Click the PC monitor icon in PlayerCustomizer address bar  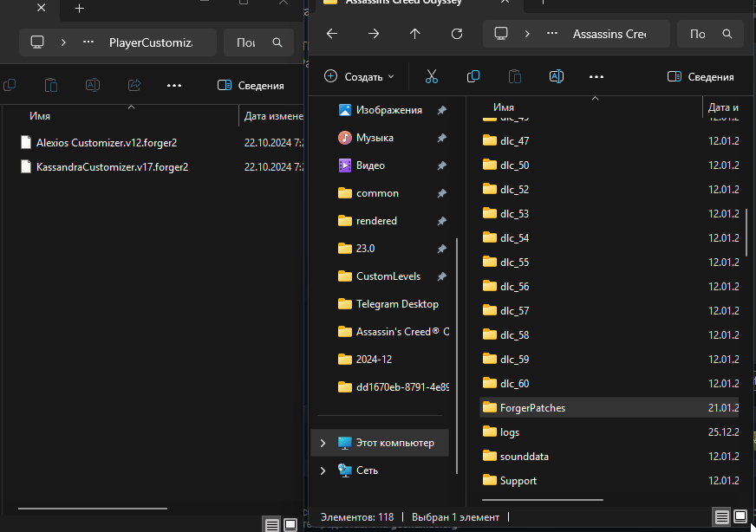[x=37, y=42]
